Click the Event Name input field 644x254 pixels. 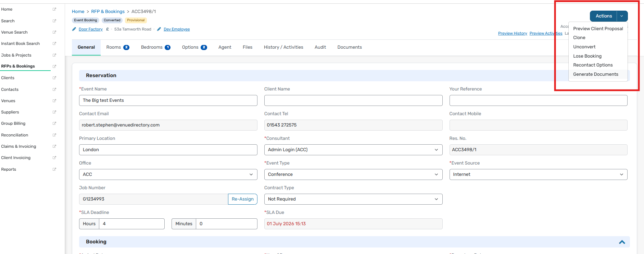pos(168,100)
